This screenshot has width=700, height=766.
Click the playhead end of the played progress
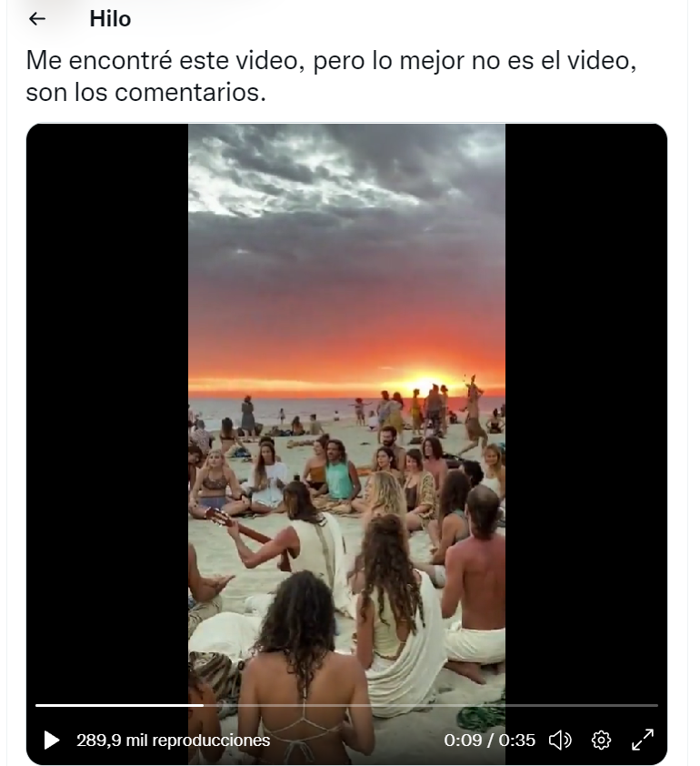[203, 705]
